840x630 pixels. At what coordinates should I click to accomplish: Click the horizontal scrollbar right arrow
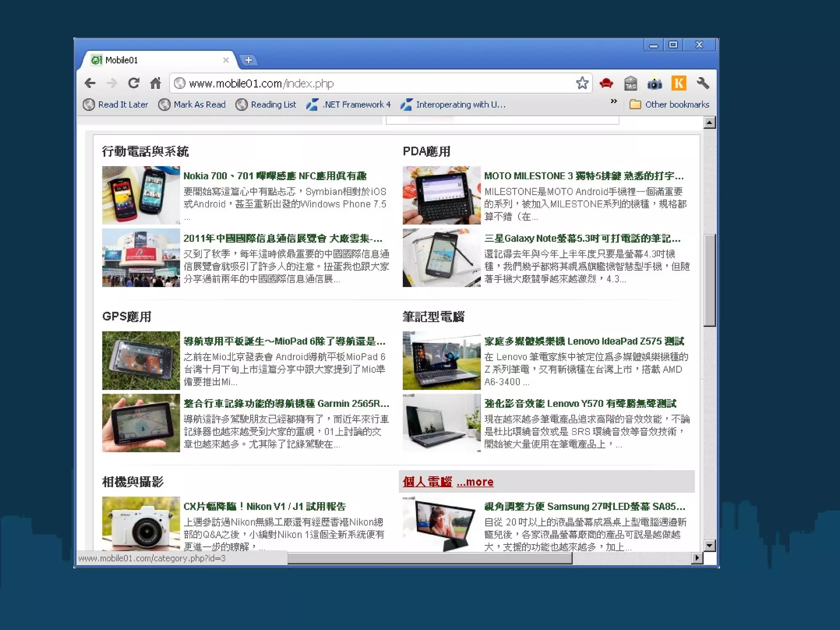(696, 558)
